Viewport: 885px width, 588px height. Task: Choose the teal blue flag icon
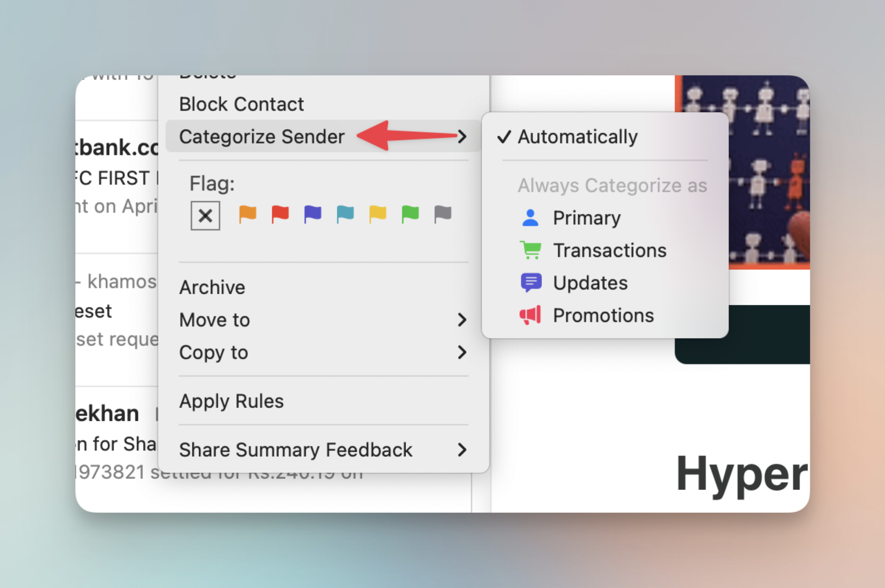tap(345, 215)
